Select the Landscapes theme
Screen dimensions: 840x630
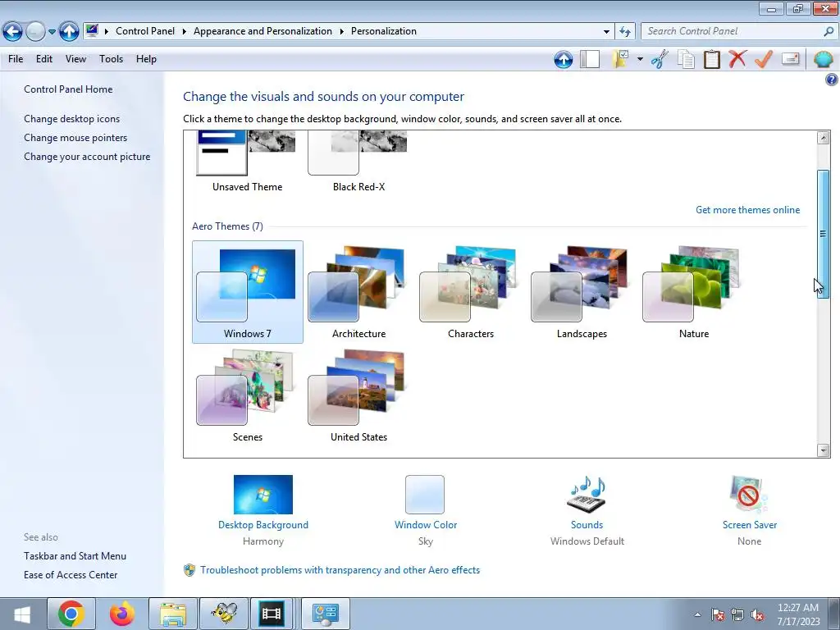coord(582,292)
